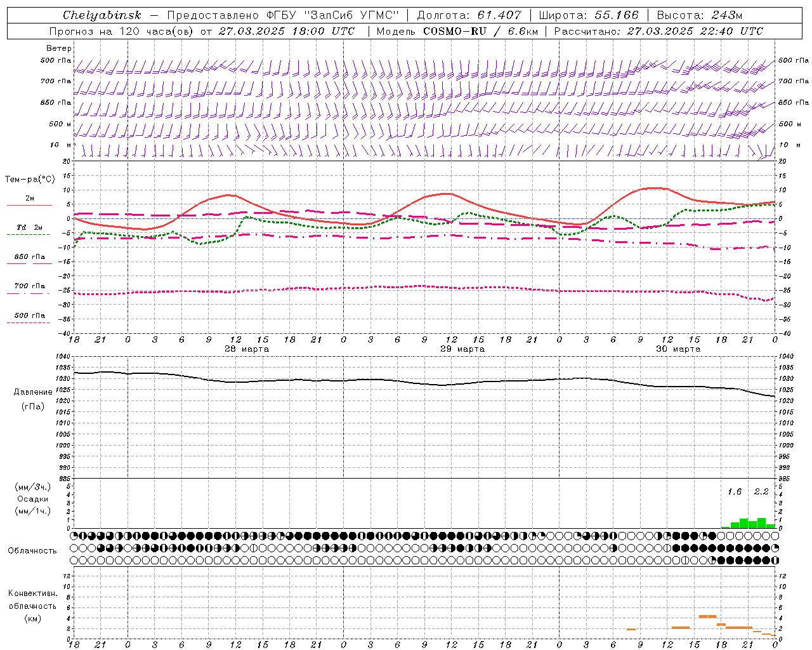Click the 2.2 precipitation total value
Screen dimensions: 812x650
click(x=761, y=492)
